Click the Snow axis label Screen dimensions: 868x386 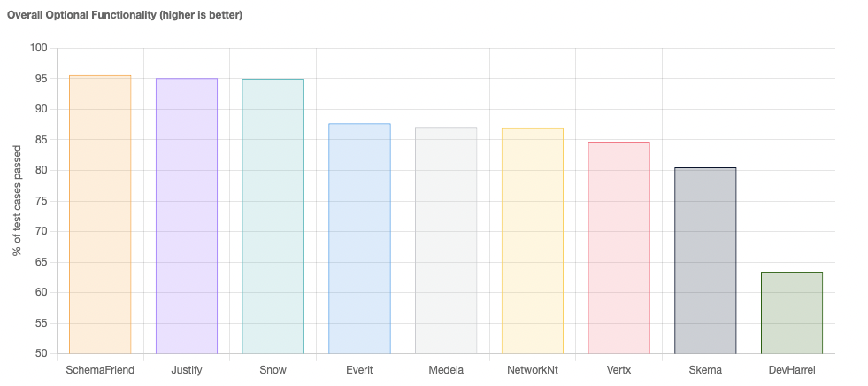[273, 370]
